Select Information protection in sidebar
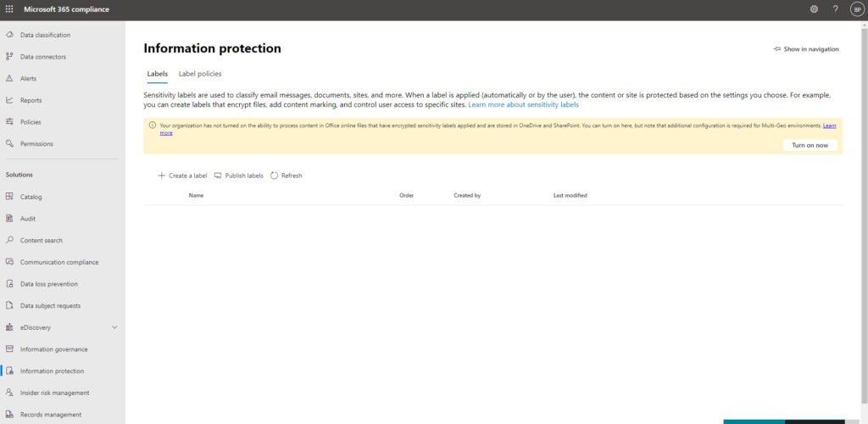 (x=52, y=371)
